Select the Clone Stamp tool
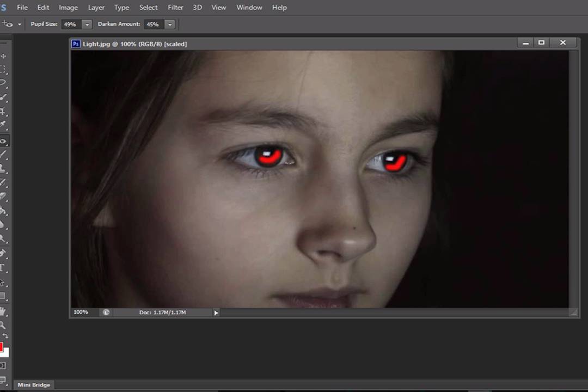This screenshot has width=588, height=392. point(3,169)
